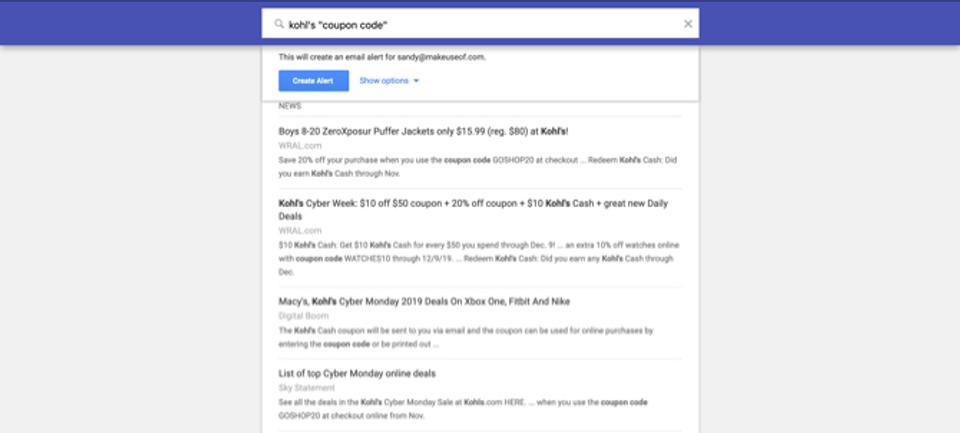This screenshot has height=433, width=960.
Task: Clear the search query with the X icon
Action: (688, 24)
